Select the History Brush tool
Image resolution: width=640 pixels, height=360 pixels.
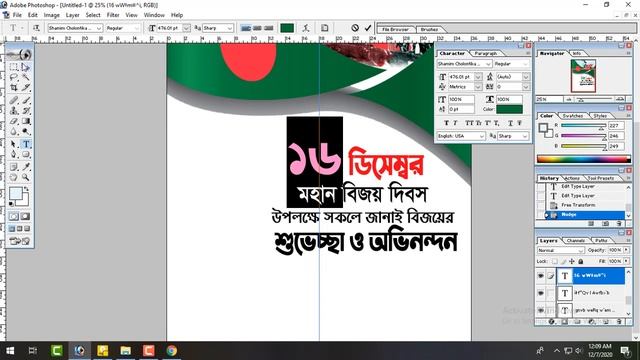(26, 111)
